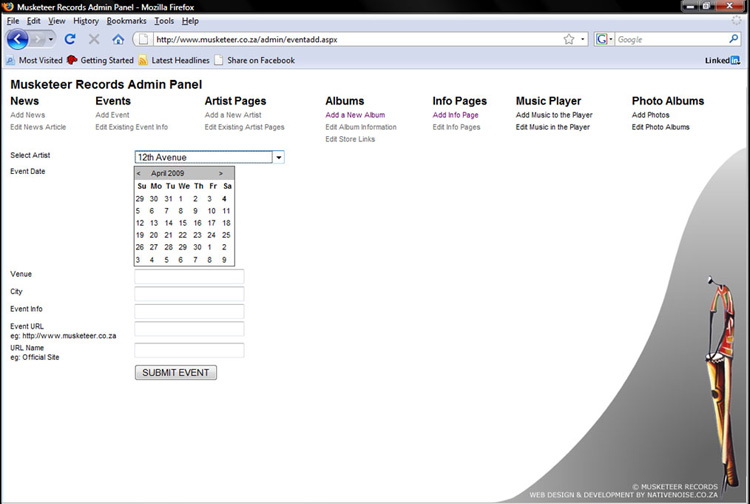Click the Add Event link

[x=112, y=115]
